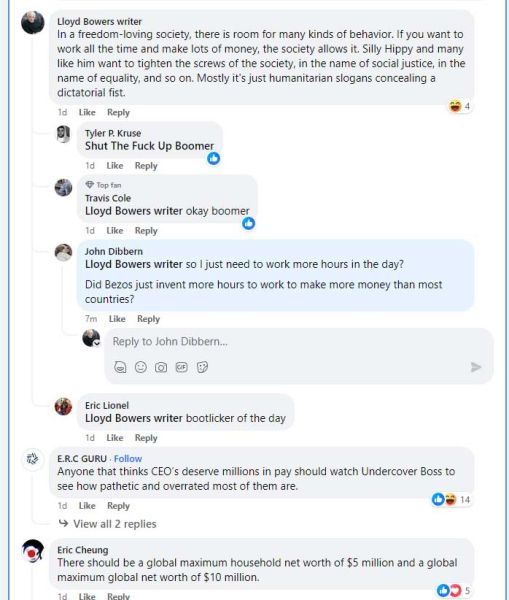Image resolution: width=509 pixels, height=600 pixels.
Task: Like John Dibbern's comment
Action: (x=117, y=319)
